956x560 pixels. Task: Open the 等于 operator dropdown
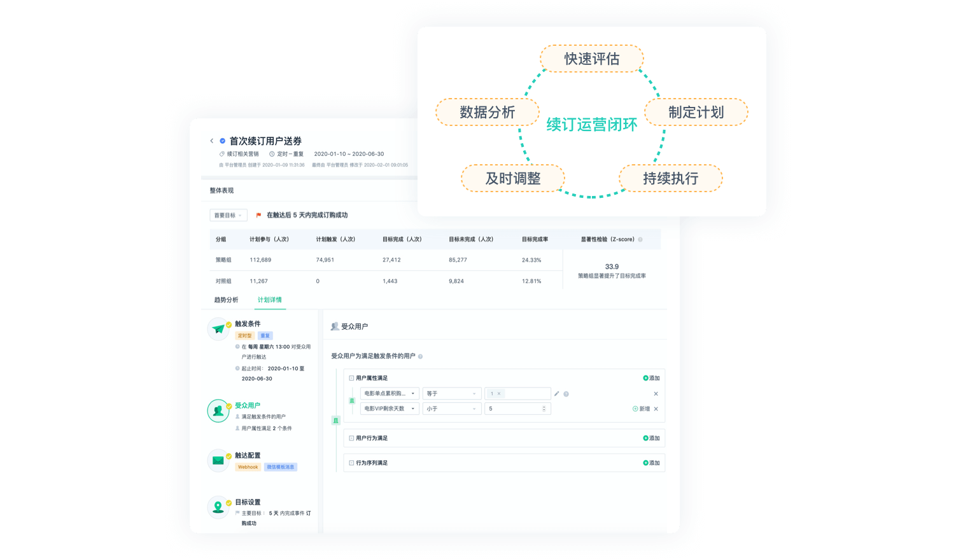tap(452, 394)
